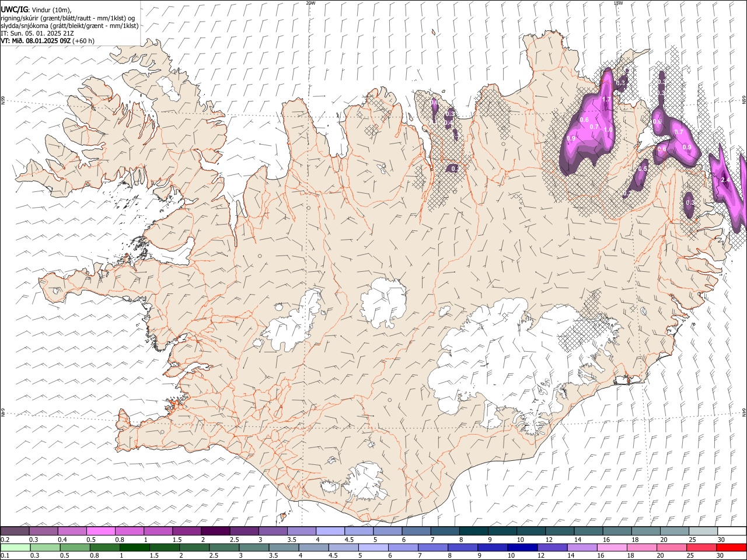This screenshot has width=747, height=560.
Task: Click the 1.7 snowfall value on the map
Action: pyautogui.click(x=606, y=100)
